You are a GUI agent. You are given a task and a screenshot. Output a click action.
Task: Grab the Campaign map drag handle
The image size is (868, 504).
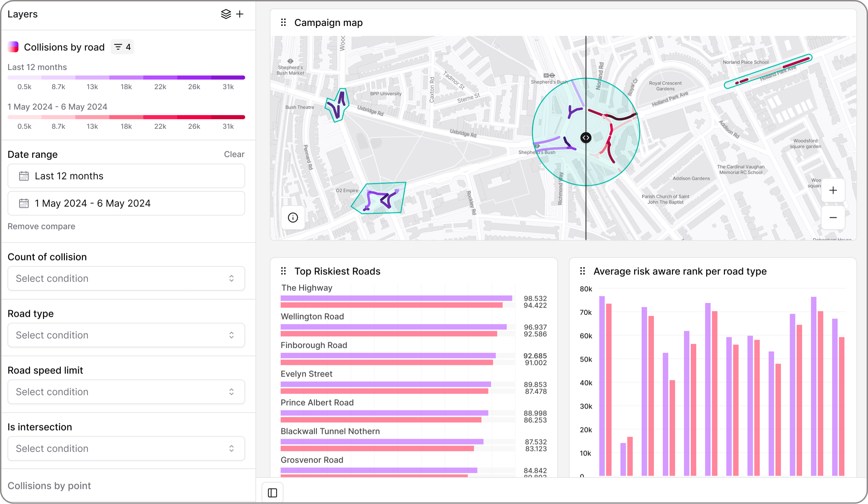coord(283,23)
